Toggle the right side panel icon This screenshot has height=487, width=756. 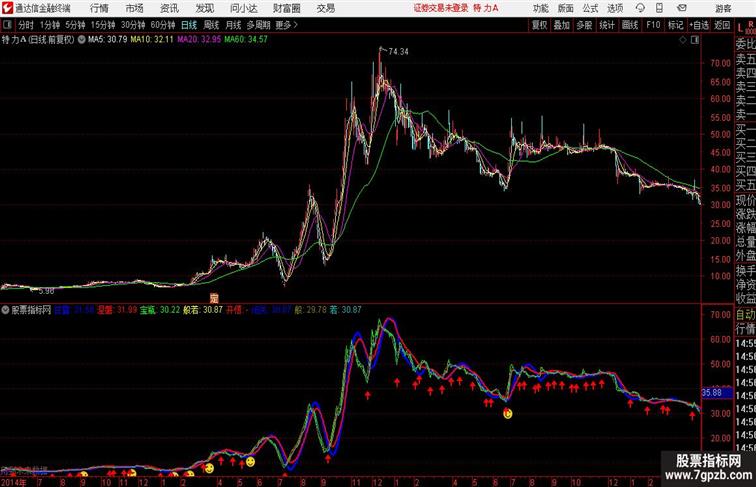(695, 40)
